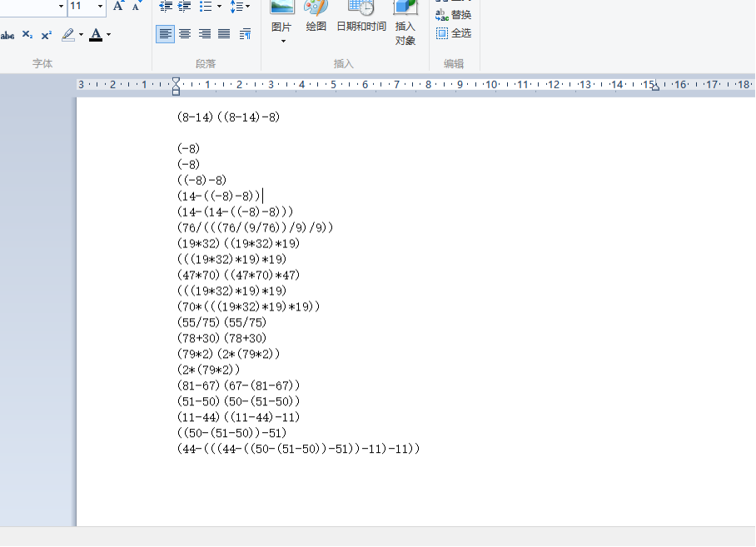Open line spacing options
Viewport: 756px width, 547px height.
point(240,7)
